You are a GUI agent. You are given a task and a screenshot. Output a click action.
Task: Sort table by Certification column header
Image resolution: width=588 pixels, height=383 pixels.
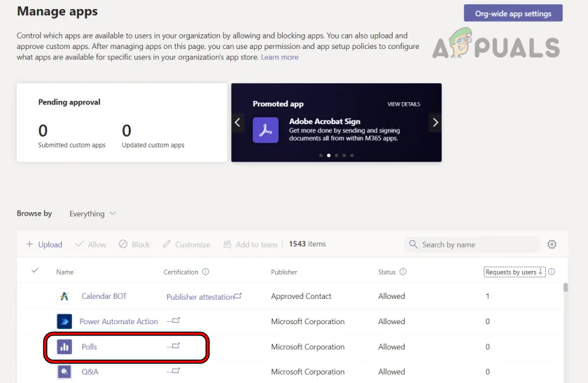[181, 272]
